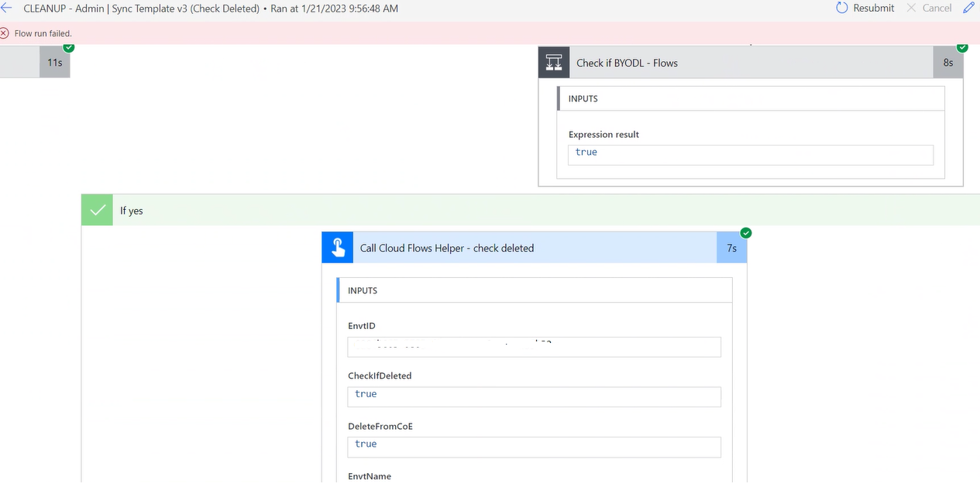
Task: Click the EnvtName label
Action: (370, 476)
